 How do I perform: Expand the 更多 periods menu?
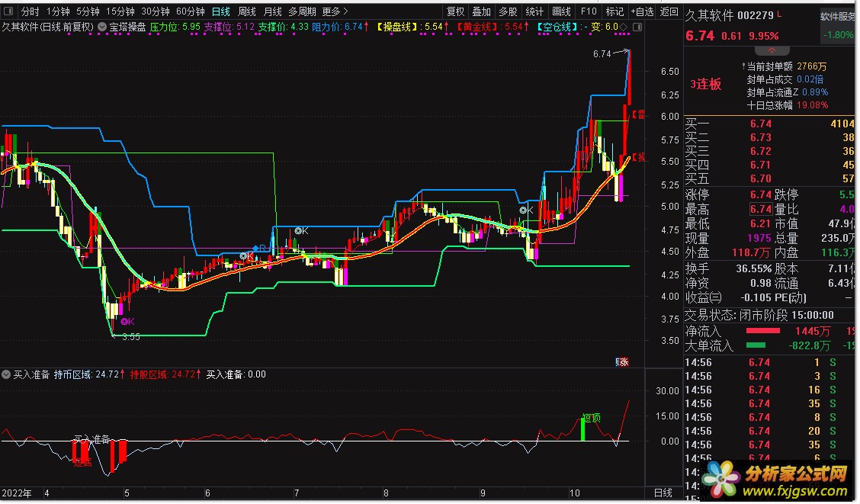click(335, 11)
